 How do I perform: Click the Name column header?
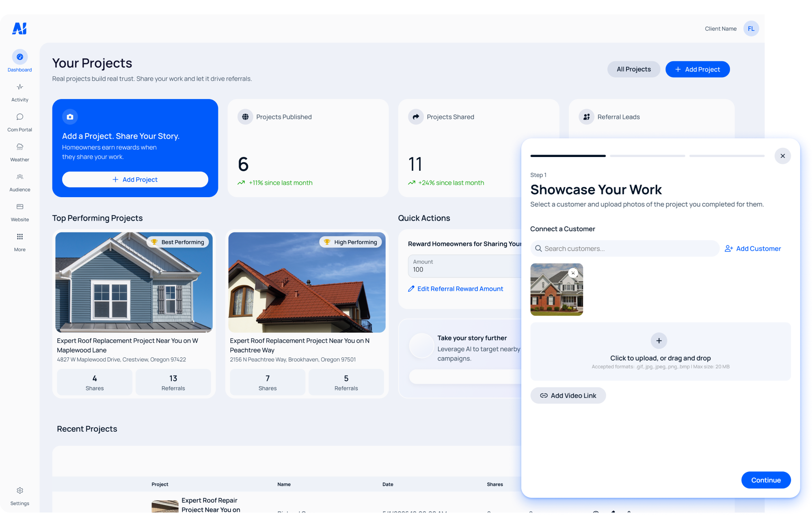point(284,484)
